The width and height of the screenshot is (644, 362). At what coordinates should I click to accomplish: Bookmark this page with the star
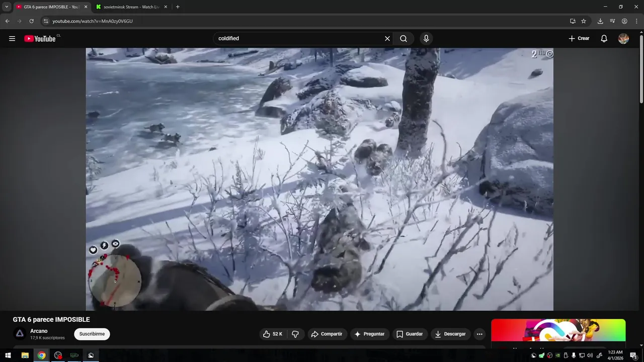pos(584,21)
